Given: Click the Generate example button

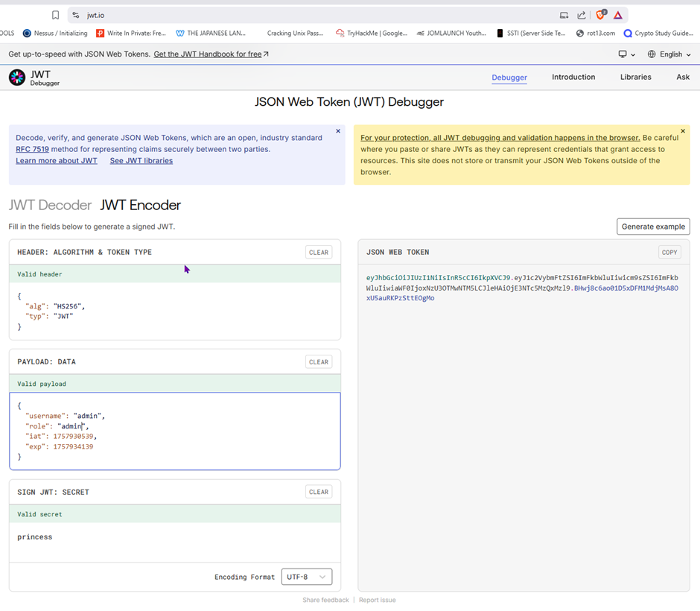Looking at the screenshot, I should point(653,227).
